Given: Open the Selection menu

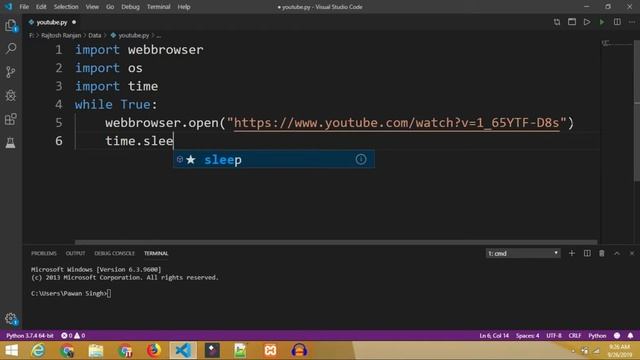Looking at the screenshot, I should (x=66, y=7).
